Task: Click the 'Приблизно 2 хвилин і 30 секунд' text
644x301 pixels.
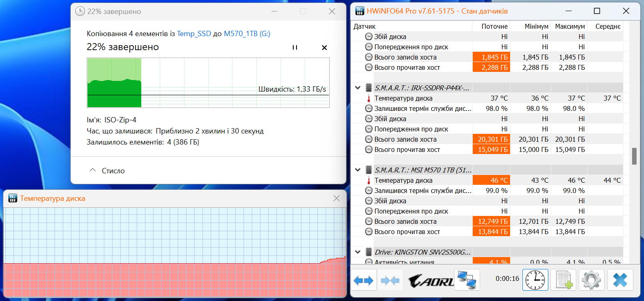Action: 209,131
